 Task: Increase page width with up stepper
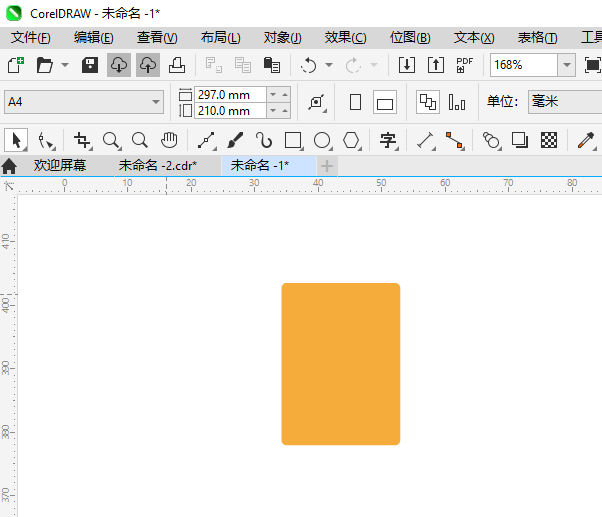[285, 94]
